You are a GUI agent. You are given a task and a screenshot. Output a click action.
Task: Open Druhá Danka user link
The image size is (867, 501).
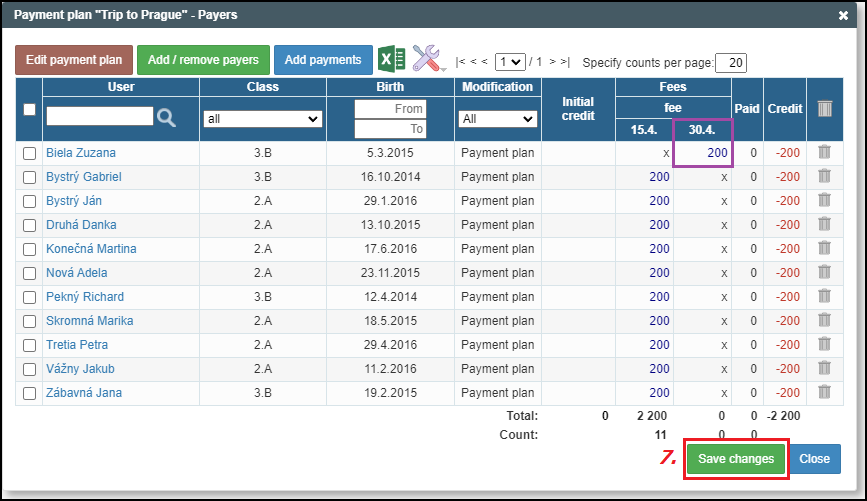point(81,225)
